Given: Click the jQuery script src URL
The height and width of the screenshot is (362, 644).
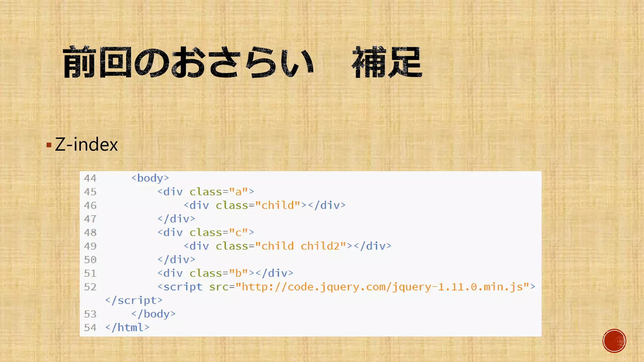Looking at the screenshot, I should (382, 287).
